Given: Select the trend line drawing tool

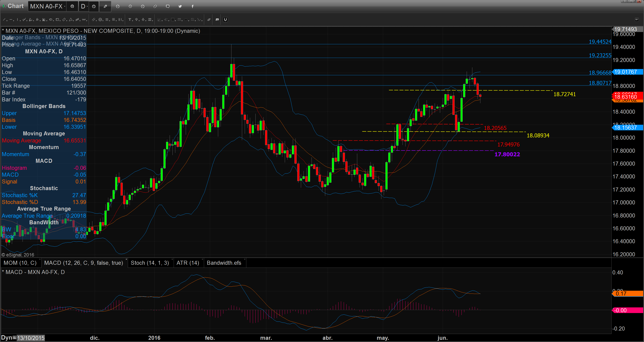Looking at the screenshot, I should (x=4, y=20).
